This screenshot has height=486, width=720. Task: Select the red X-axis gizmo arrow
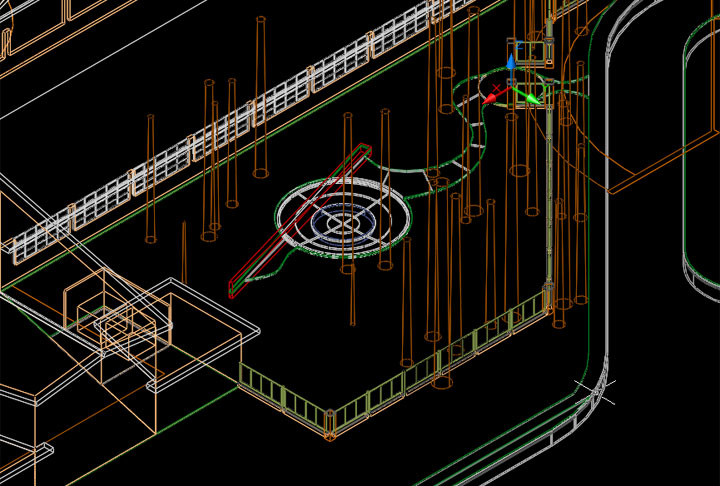point(492,98)
